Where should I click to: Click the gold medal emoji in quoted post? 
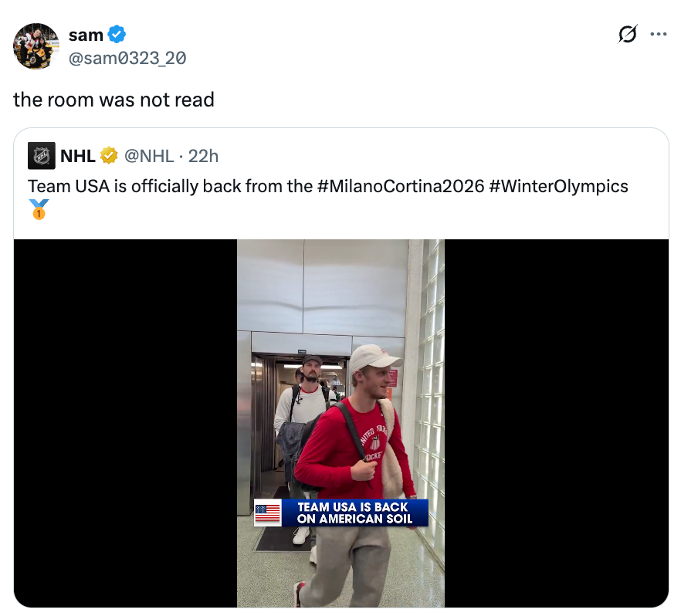(39, 209)
